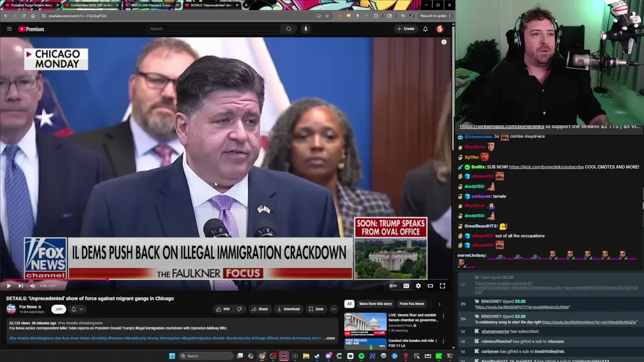Screen dimensions: 644x362
Task: Open YouTube notifications bell
Action: point(425,29)
